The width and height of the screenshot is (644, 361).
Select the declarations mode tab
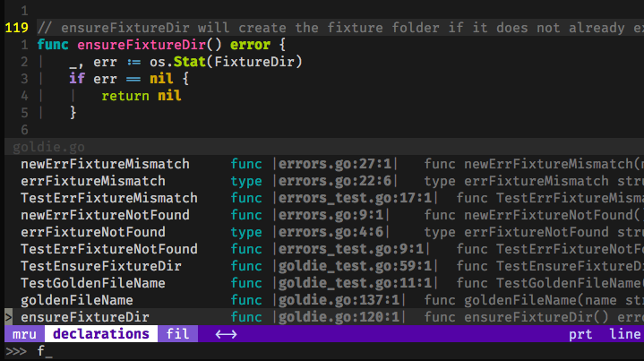[101, 334]
